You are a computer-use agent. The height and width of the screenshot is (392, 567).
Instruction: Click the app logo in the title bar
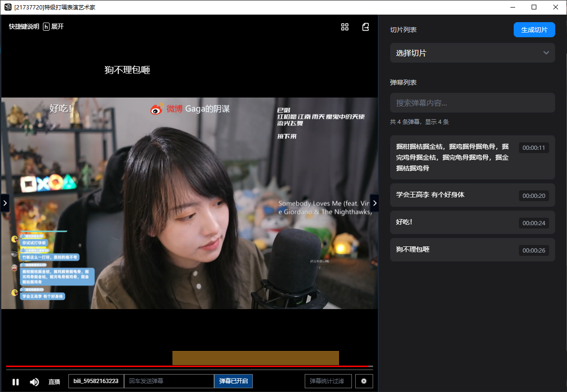pyautogui.click(x=7, y=7)
